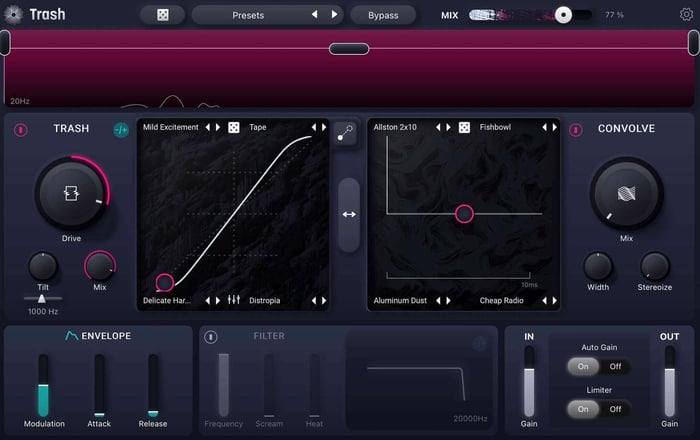The width and height of the screenshot is (700, 440).
Task: Toggle the link XY pads icon
Action: coord(345,133)
